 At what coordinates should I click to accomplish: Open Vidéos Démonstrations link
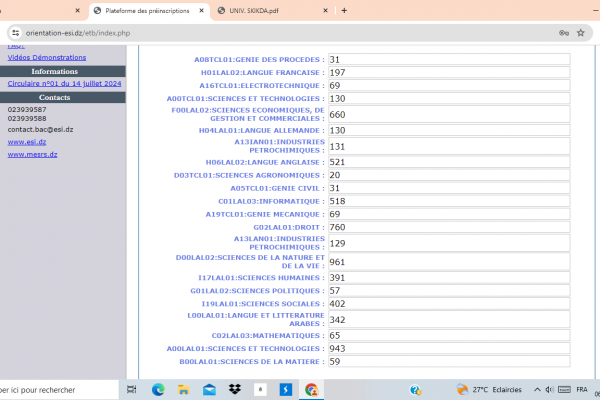click(47, 57)
